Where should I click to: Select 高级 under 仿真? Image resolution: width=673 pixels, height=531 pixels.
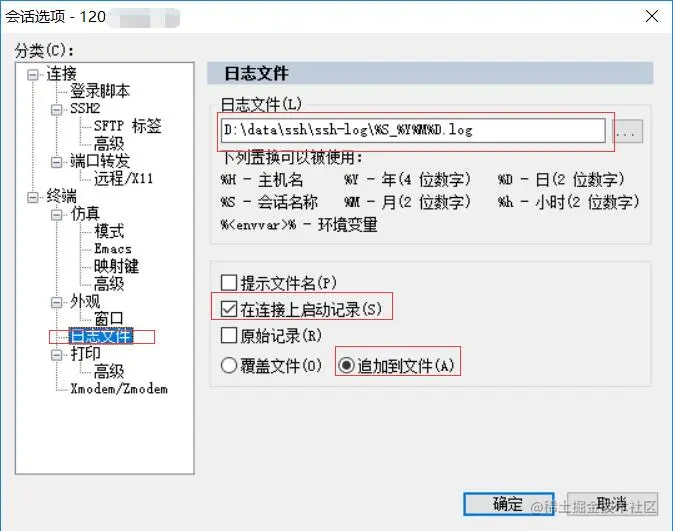[109, 284]
